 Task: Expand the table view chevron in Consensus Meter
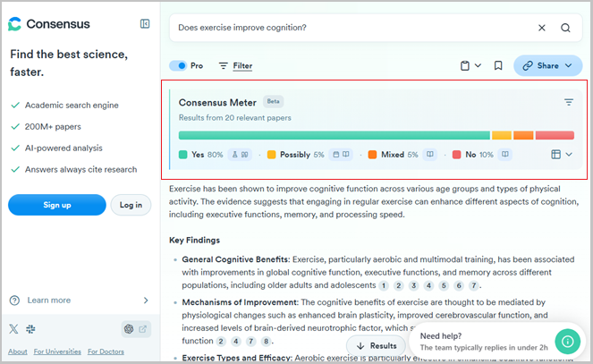pyautogui.click(x=569, y=155)
